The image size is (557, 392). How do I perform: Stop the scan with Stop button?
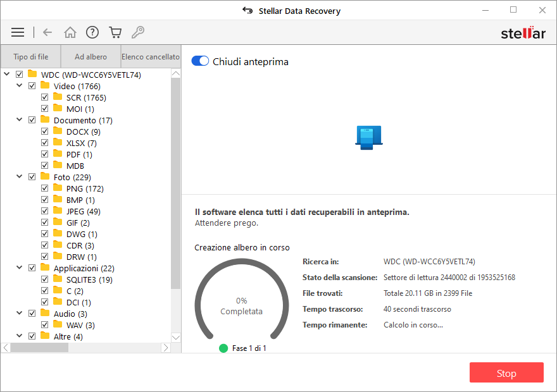[x=506, y=372]
